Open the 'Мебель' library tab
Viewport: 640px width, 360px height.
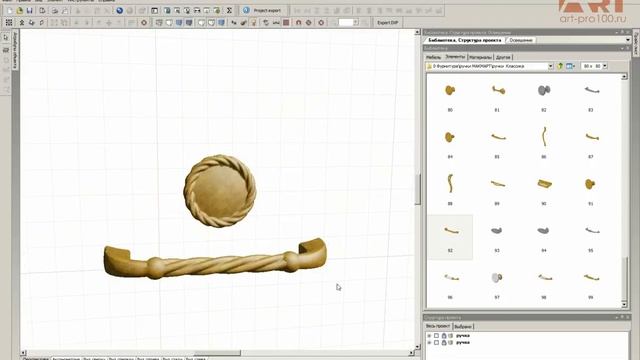click(433, 57)
